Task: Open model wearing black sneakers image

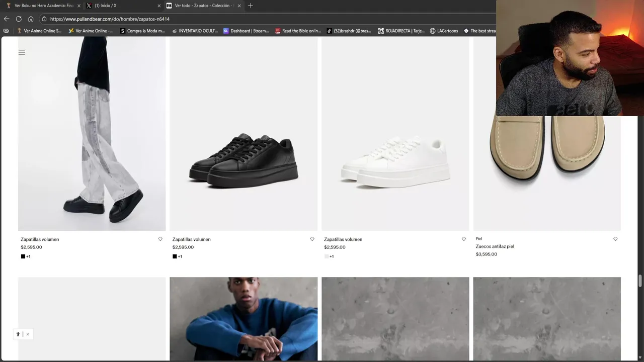Action: (92, 133)
